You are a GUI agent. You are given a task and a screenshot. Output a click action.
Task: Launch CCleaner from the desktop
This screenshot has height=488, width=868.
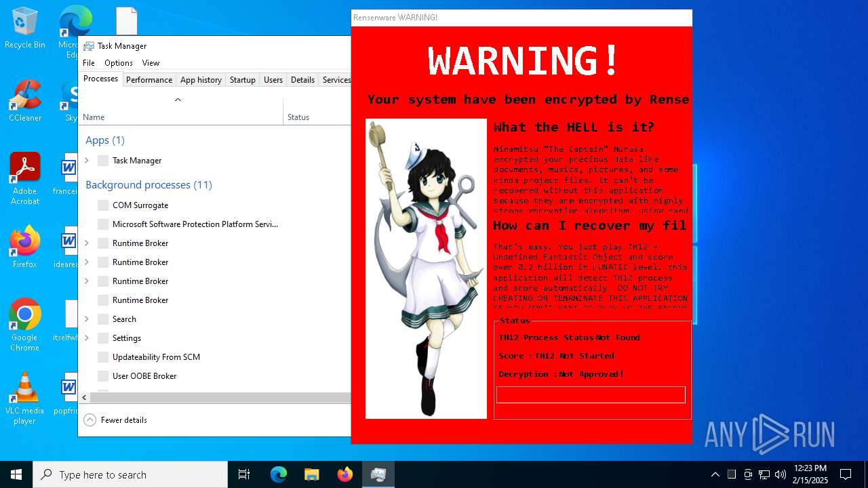[x=25, y=102]
